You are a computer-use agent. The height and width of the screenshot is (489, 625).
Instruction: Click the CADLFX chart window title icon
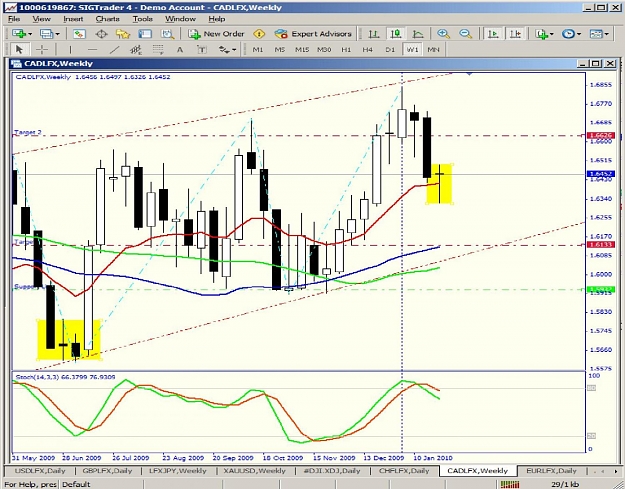16,64
